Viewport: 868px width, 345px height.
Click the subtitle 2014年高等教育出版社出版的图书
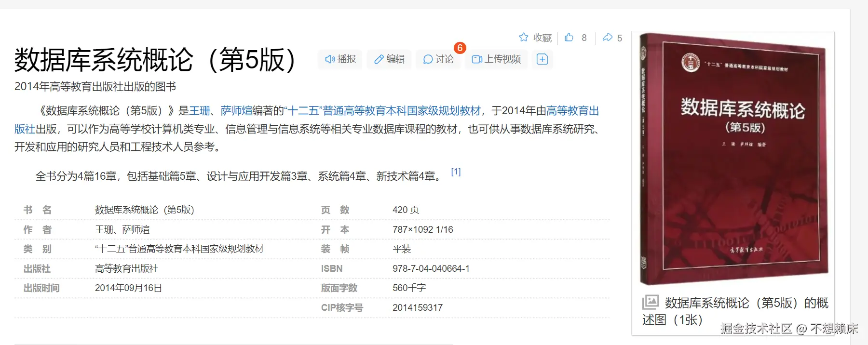pos(95,87)
